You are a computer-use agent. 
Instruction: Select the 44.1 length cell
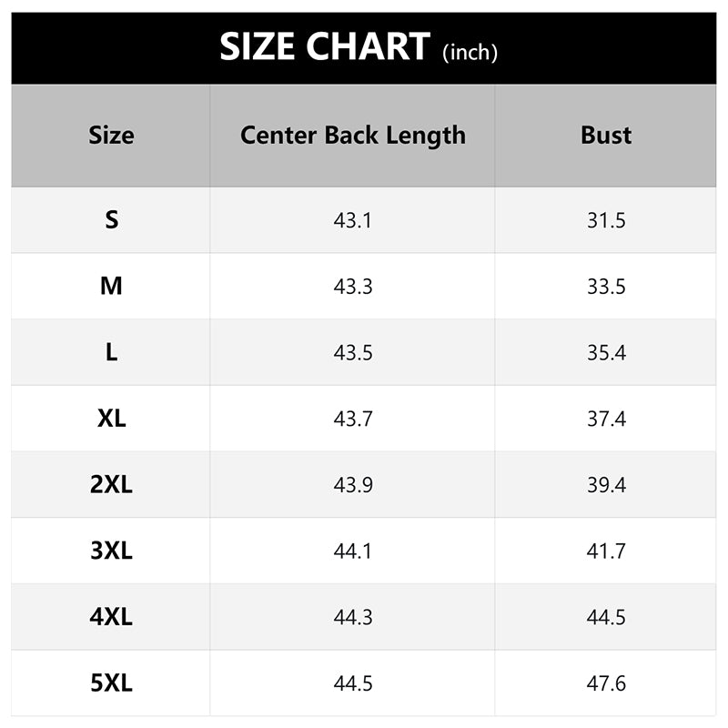pos(353,551)
